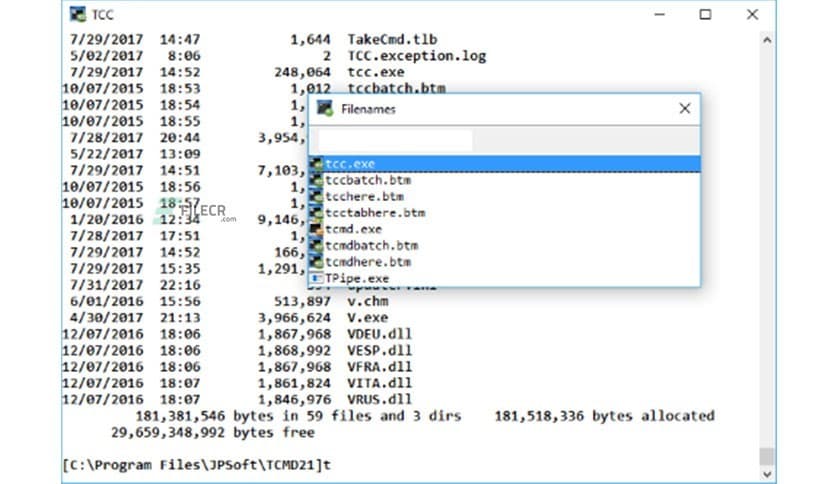Screen dimensions: 836x484
Task: Click the TCC window title bar icon
Action: pyautogui.click(x=78, y=14)
